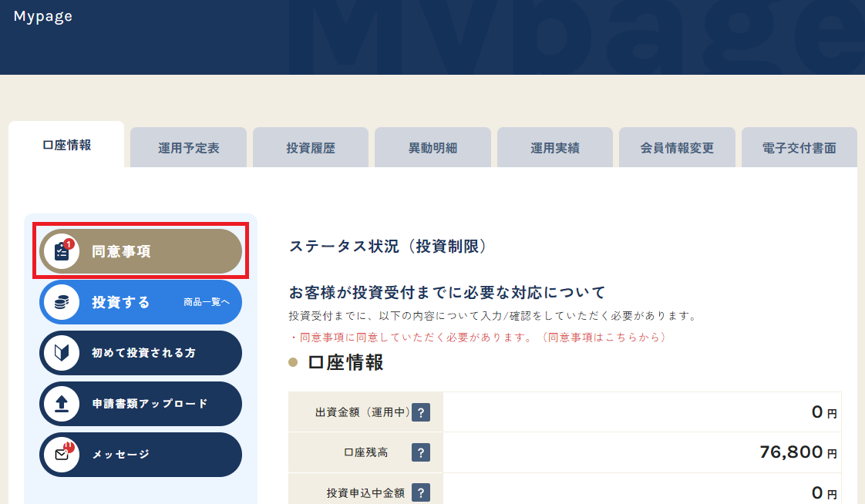Click the beginner mark icon for 初めて投資される方

point(62,353)
